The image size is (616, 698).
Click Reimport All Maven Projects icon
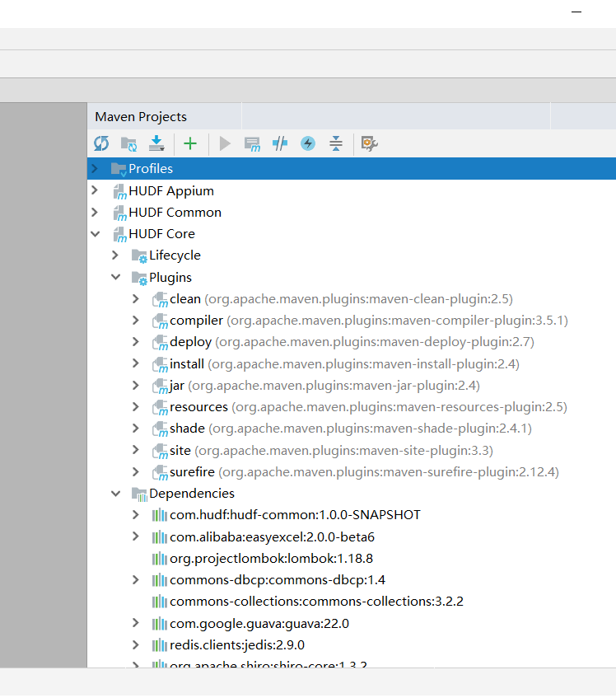click(x=101, y=144)
